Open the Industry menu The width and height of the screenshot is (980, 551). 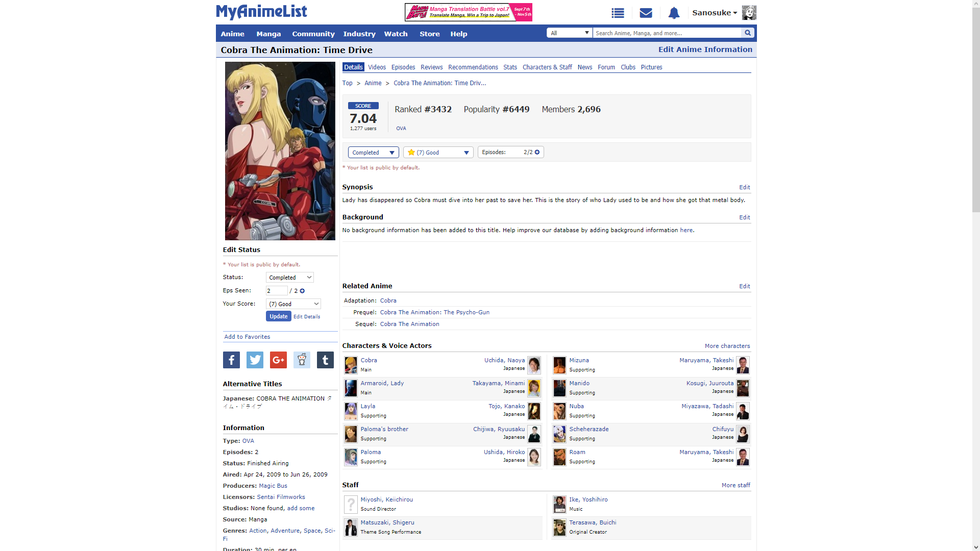click(359, 34)
